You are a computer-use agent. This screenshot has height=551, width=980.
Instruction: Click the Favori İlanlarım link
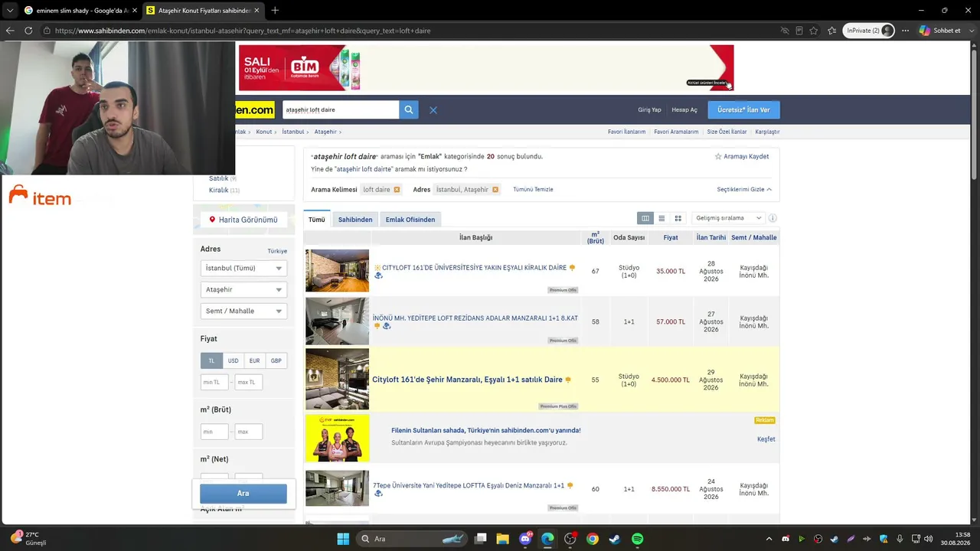pyautogui.click(x=626, y=132)
